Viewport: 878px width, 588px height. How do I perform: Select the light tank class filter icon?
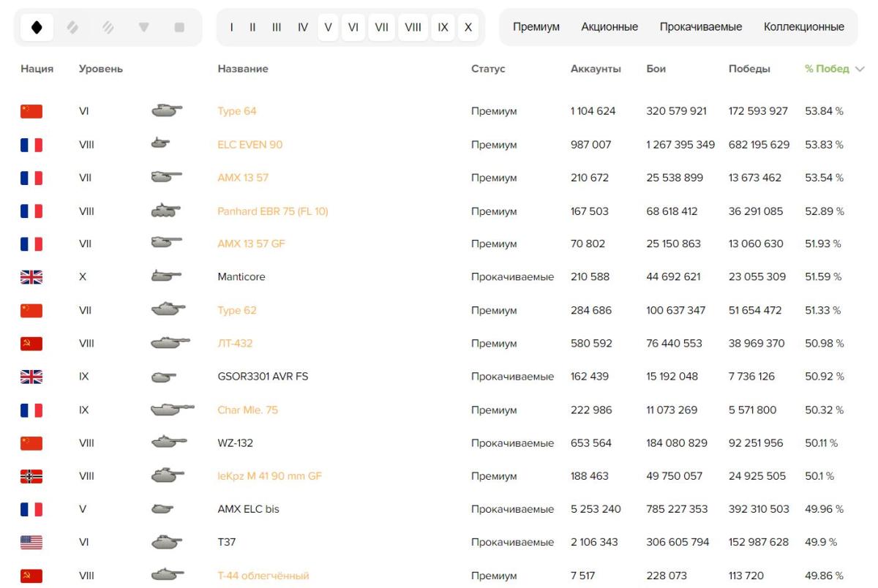pos(37,28)
